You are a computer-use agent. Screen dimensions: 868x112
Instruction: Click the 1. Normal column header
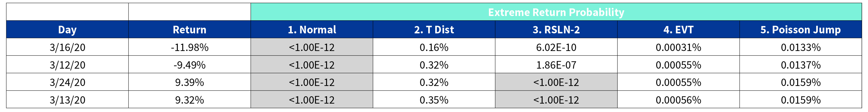coord(312,30)
